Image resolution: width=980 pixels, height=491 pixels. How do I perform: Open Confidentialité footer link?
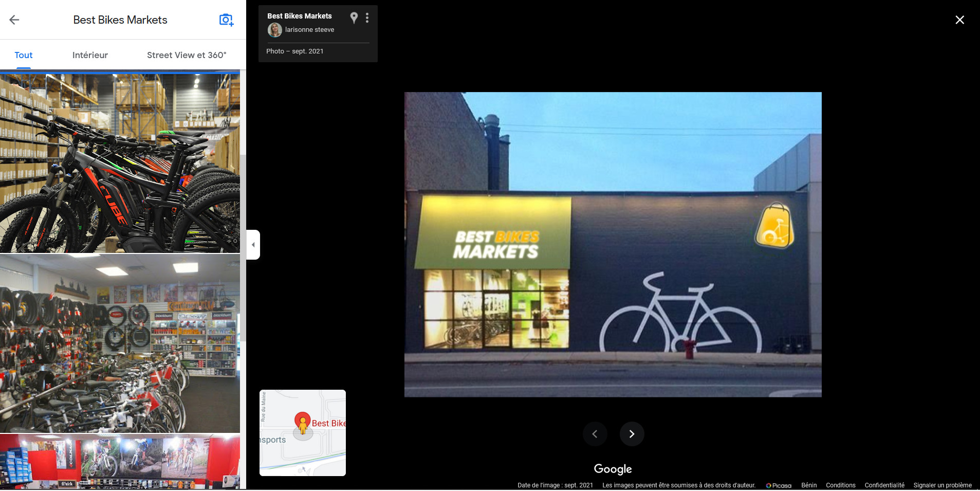(884, 485)
